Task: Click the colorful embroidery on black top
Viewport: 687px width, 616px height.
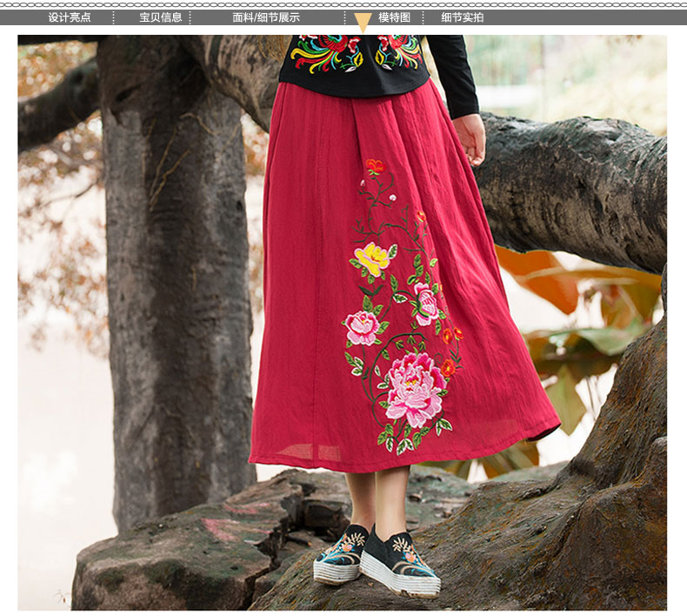Action: pyautogui.click(x=327, y=54)
